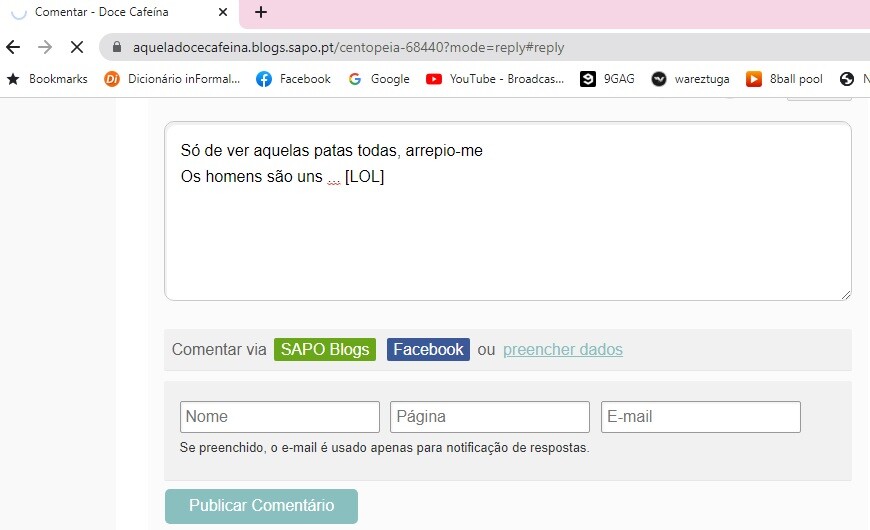Image resolution: width=870 pixels, height=530 pixels.
Task: Select the Comentar - Doce Cafeína tab
Action: click(119, 12)
